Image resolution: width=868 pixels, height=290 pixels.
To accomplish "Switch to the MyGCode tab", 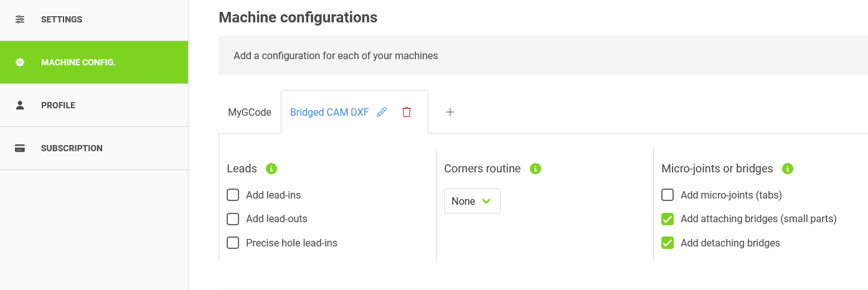I will click(x=250, y=113).
